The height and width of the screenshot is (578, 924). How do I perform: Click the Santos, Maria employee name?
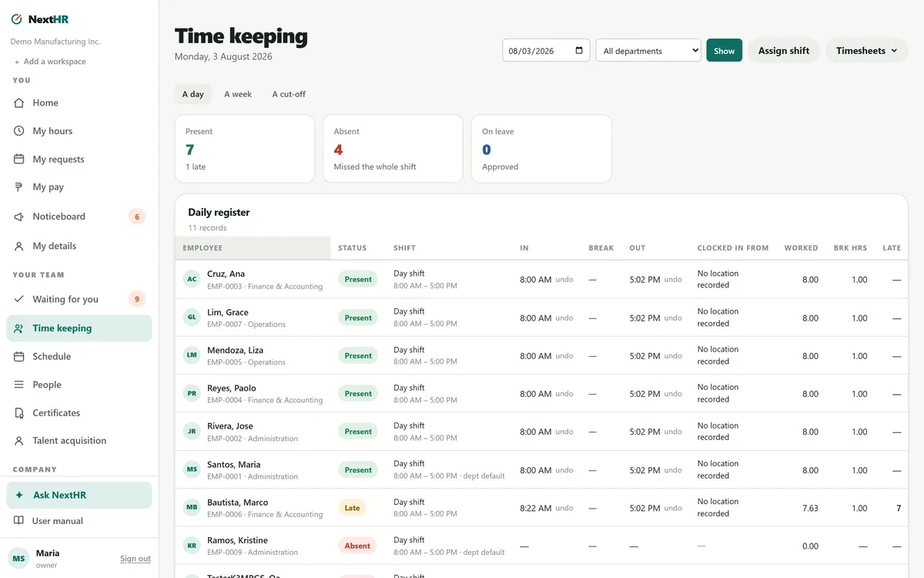coord(234,465)
